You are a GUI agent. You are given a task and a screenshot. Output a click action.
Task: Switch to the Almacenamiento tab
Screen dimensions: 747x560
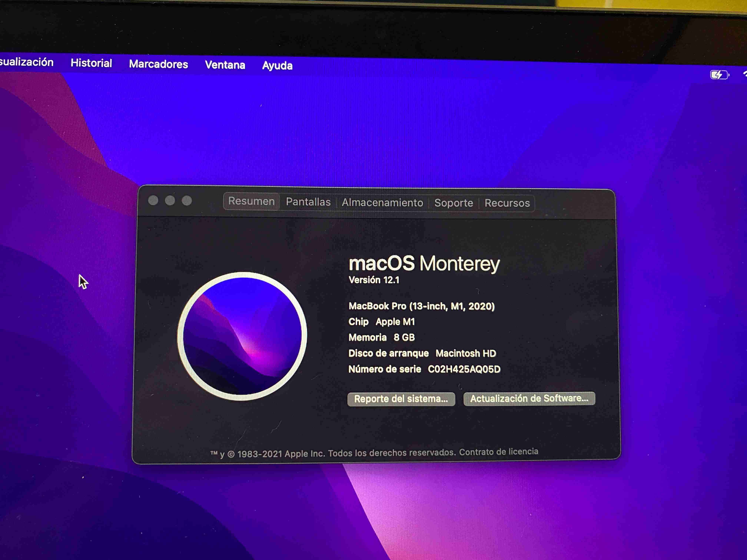382,203
